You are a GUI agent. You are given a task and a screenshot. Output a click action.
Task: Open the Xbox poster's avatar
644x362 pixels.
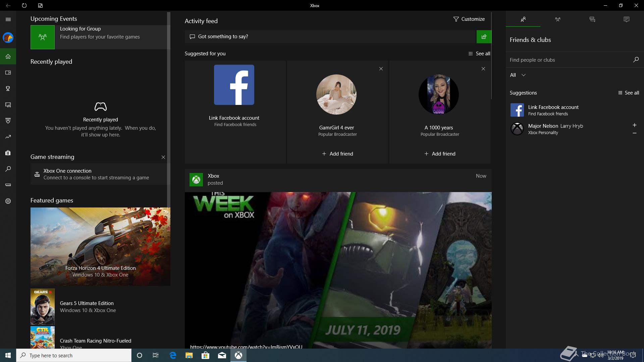pyautogui.click(x=196, y=180)
